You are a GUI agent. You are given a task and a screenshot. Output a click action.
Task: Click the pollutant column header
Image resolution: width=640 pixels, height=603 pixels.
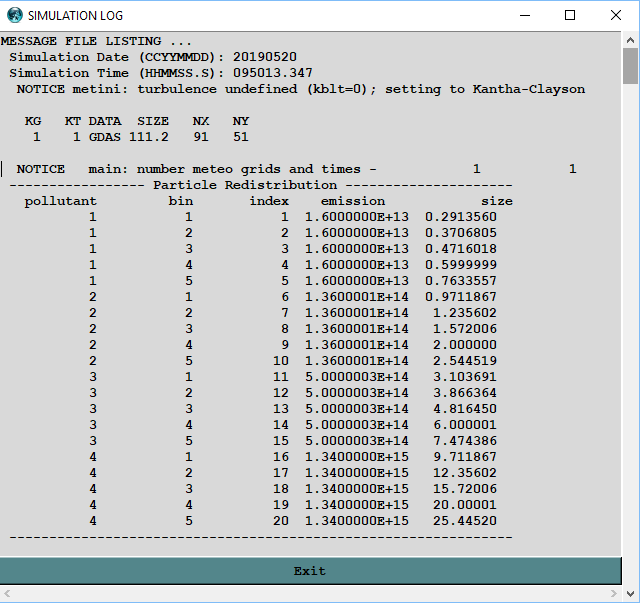tap(61, 201)
